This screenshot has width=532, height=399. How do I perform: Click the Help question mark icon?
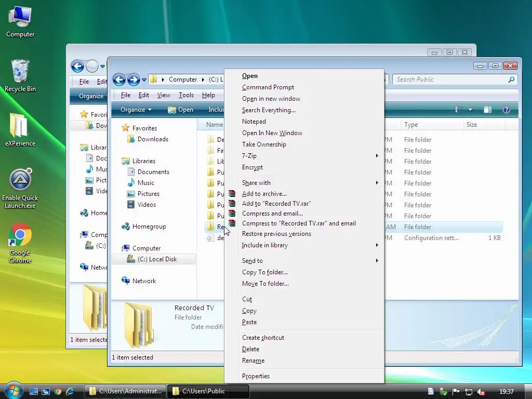pos(506,110)
